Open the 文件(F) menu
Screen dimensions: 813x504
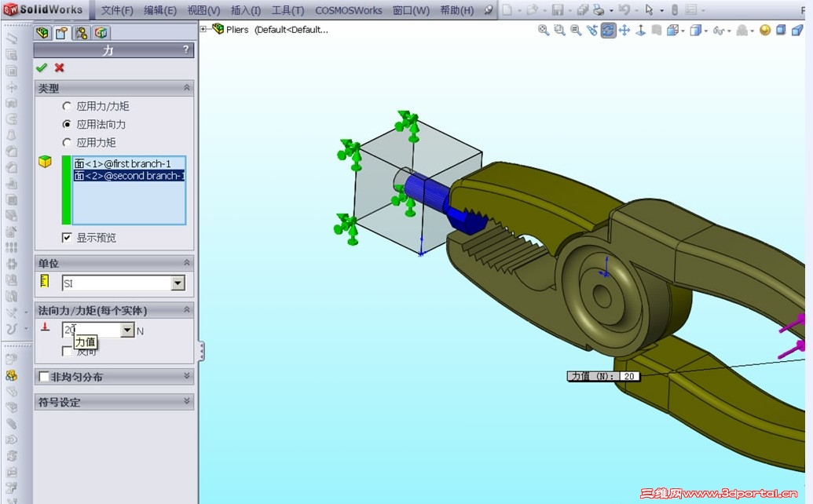117,10
